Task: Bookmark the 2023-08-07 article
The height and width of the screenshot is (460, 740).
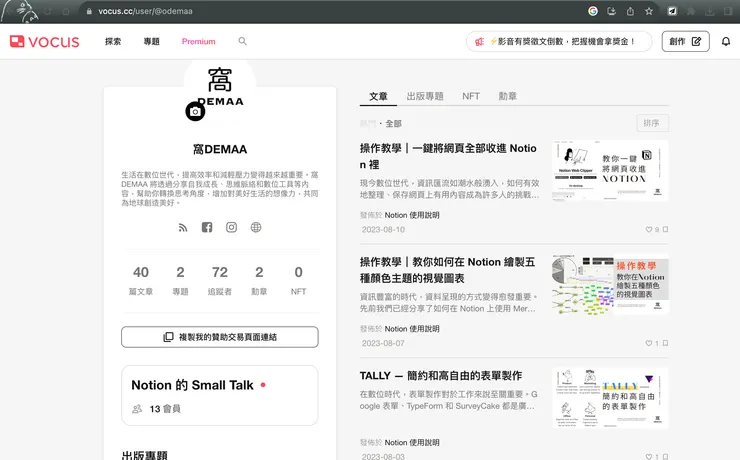Action: coord(665,343)
